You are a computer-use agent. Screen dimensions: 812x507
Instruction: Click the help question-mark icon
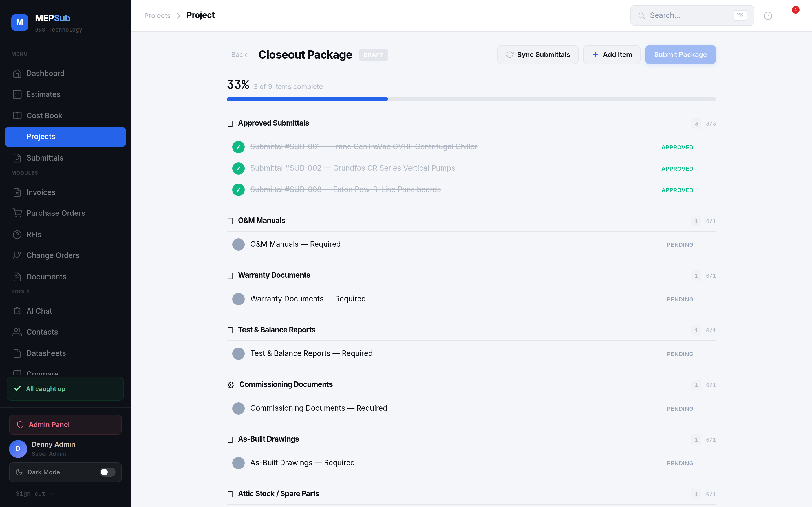point(768,16)
